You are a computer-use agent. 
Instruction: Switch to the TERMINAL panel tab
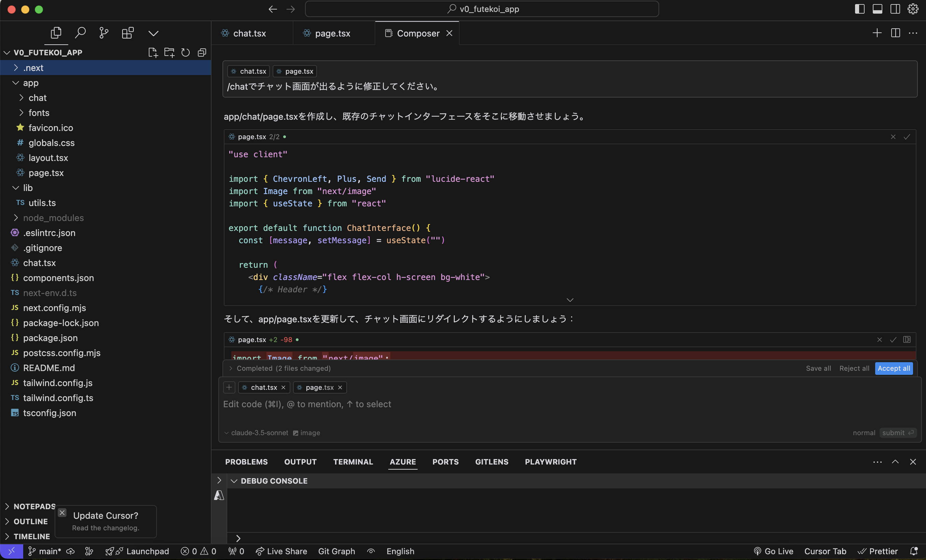click(352, 461)
